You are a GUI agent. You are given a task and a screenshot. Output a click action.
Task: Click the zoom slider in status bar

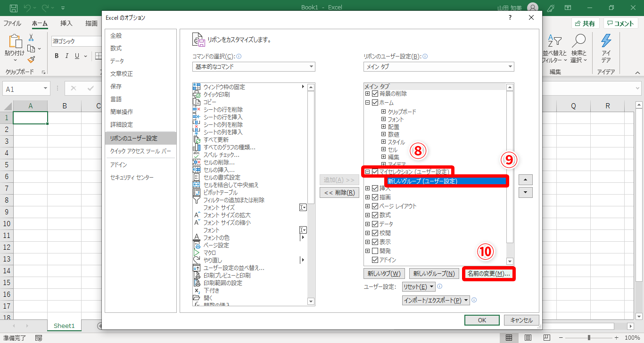(588, 338)
